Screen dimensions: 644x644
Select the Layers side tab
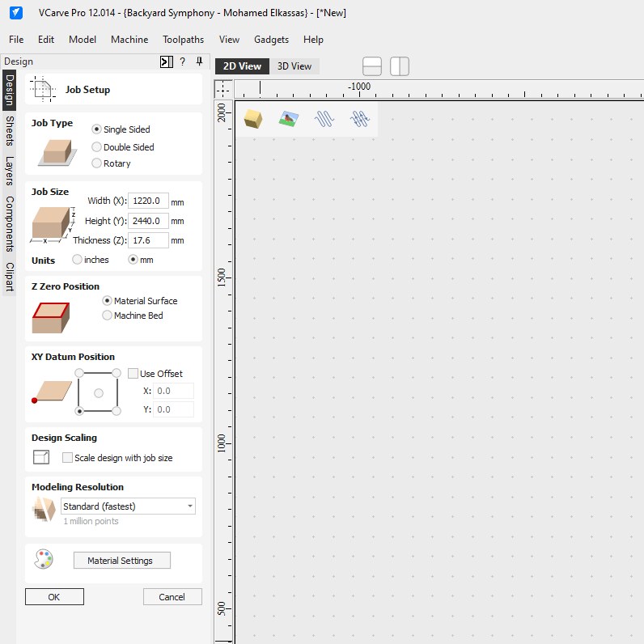(10, 171)
